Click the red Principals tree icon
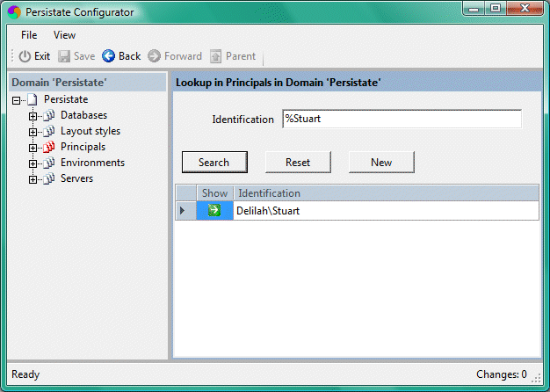The width and height of the screenshot is (550, 392). [49, 148]
